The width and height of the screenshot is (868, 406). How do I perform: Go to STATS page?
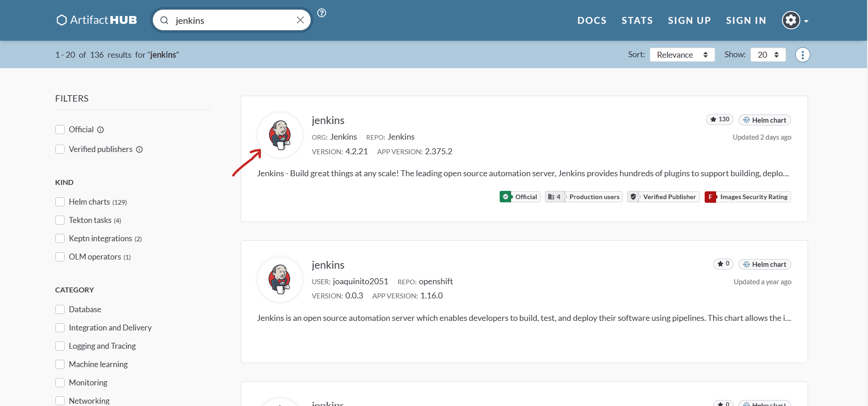click(x=637, y=21)
